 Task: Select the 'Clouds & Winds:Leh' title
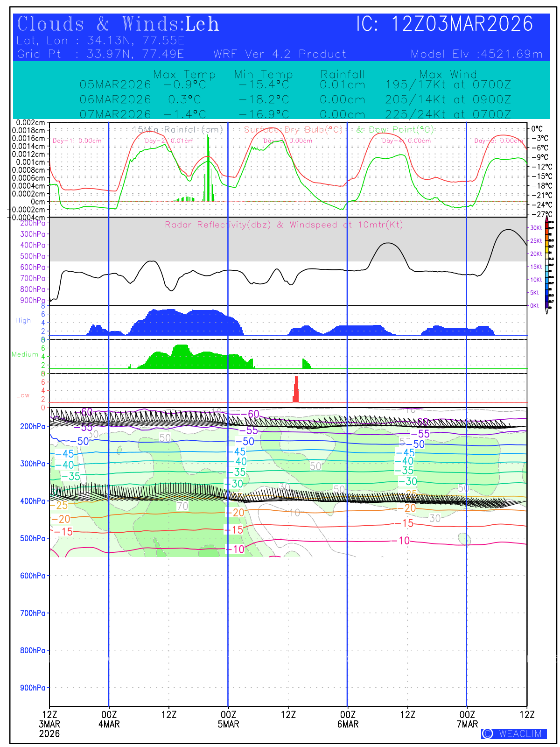(118, 24)
